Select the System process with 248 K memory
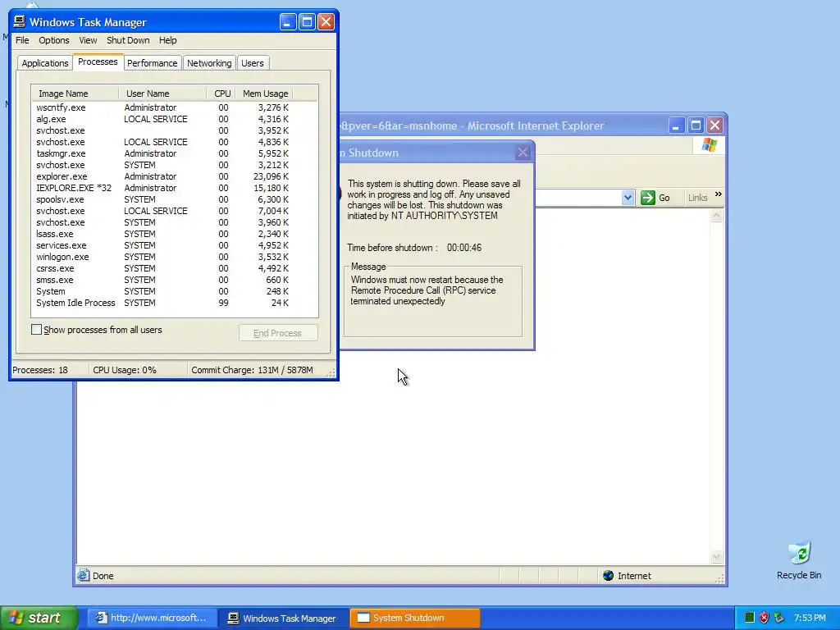Image resolution: width=840 pixels, height=630 pixels. pyautogui.click(x=175, y=291)
